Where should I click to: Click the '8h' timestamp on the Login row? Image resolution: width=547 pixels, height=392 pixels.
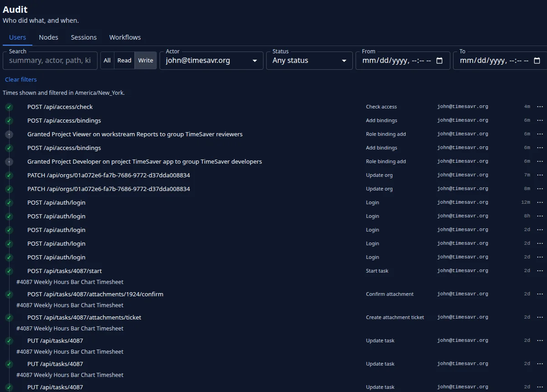(527, 216)
